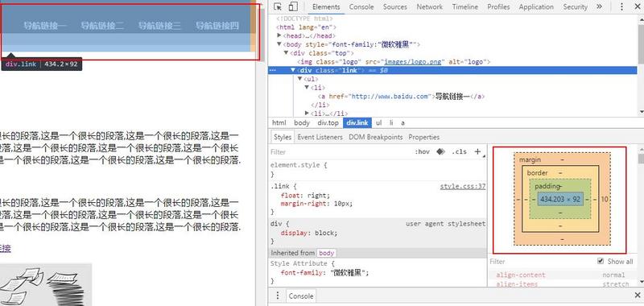644x306 pixels.
Task: Collapse the div class link node
Action: pos(293,70)
